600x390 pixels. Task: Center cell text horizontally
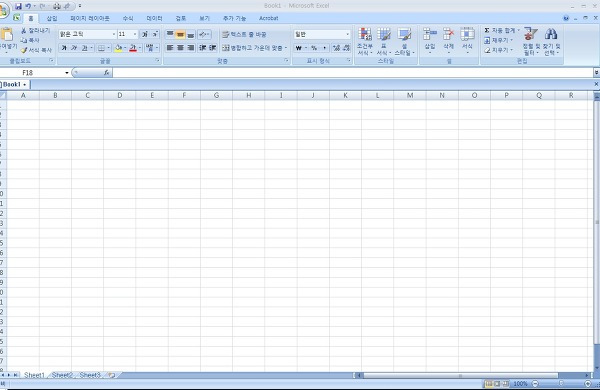(180, 48)
